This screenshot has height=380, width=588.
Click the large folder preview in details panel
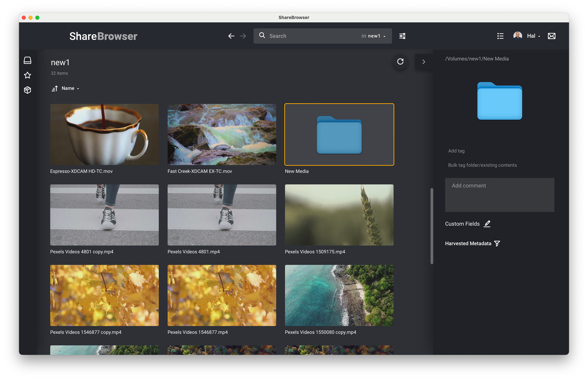[x=499, y=101]
